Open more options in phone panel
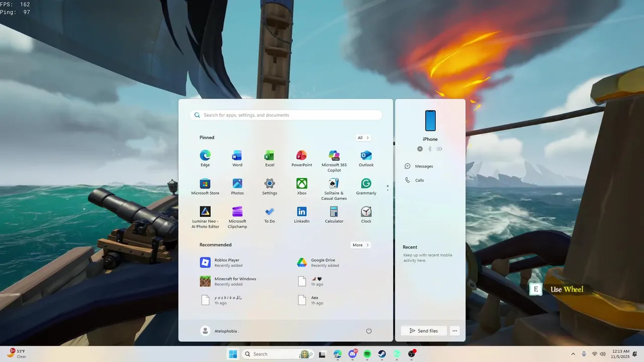This screenshot has height=362, width=644. click(455, 331)
